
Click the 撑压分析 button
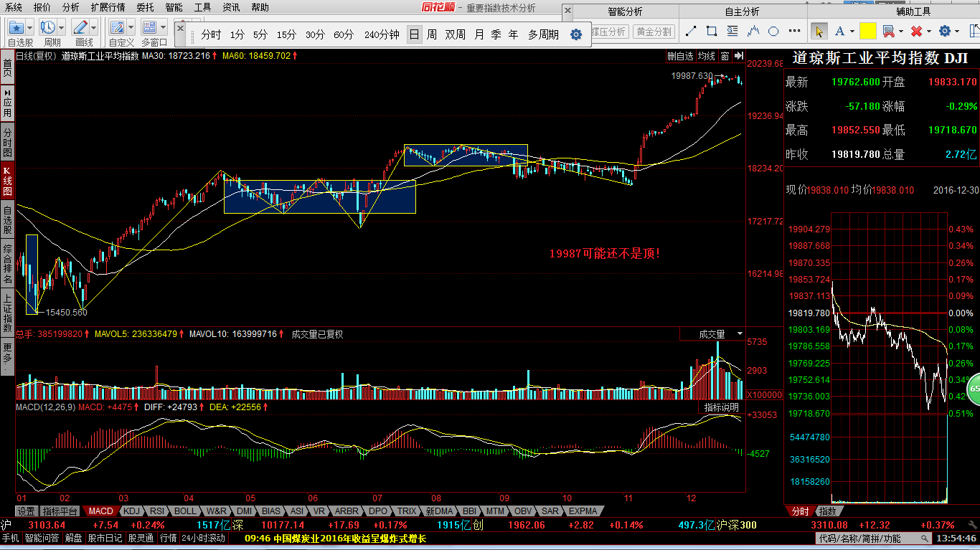click(x=609, y=32)
